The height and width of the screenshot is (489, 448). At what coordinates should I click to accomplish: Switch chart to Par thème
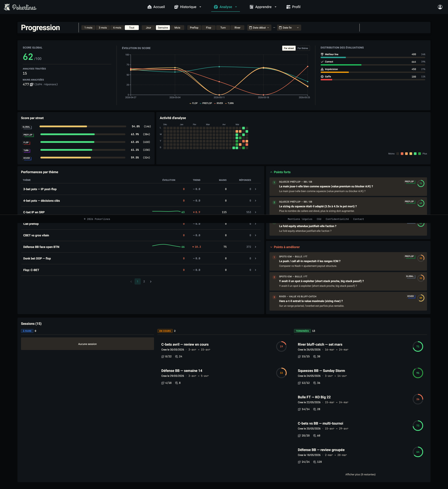pyautogui.click(x=303, y=48)
